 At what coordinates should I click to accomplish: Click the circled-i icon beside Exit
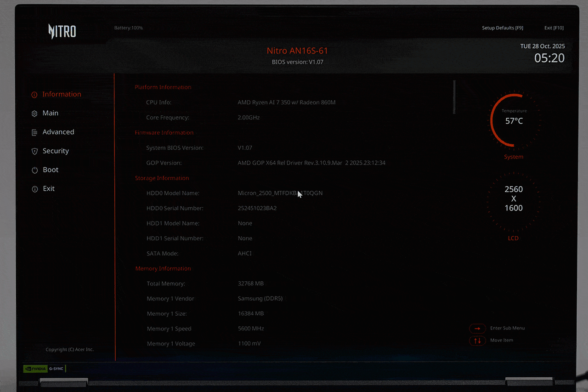[x=34, y=188]
